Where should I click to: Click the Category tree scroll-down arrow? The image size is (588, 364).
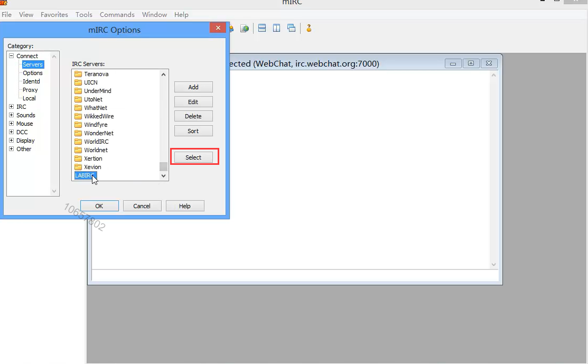(54, 191)
